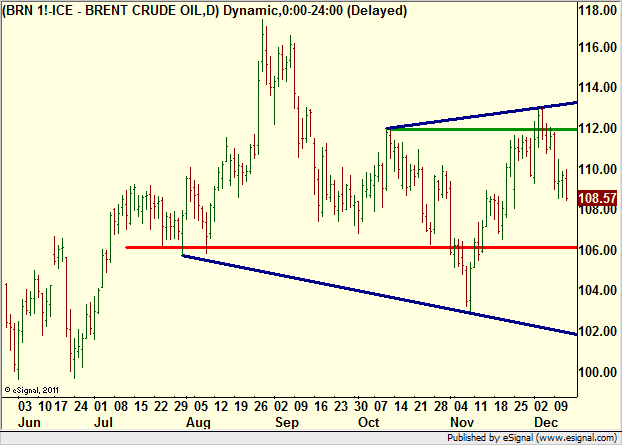Click the 'Oct' month label
The image size is (622, 445).
(x=369, y=423)
